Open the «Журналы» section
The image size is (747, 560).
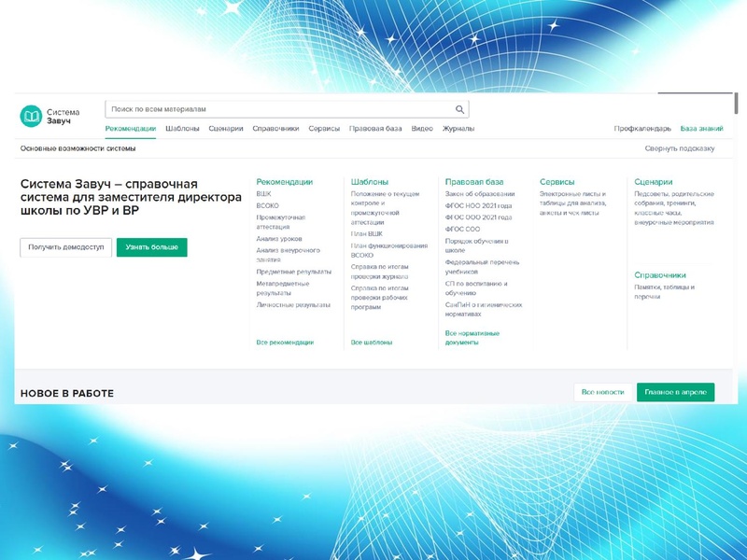pyautogui.click(x=457, y=128)
